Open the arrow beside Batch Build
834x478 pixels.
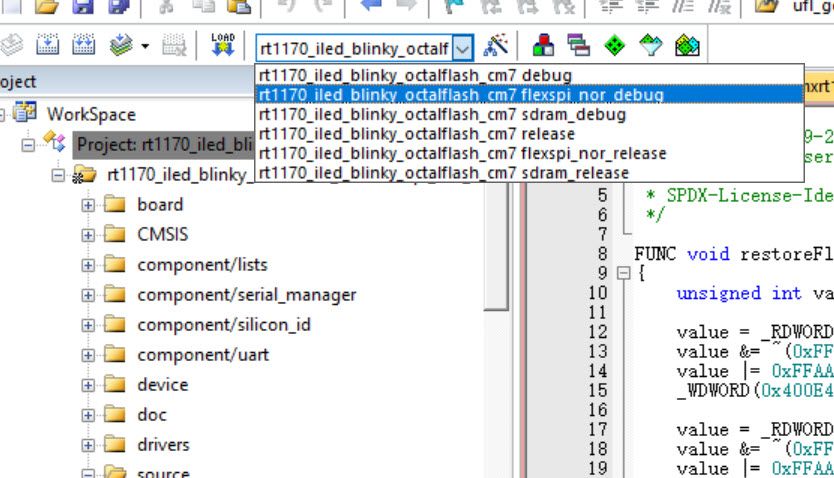tap(145, 46)
